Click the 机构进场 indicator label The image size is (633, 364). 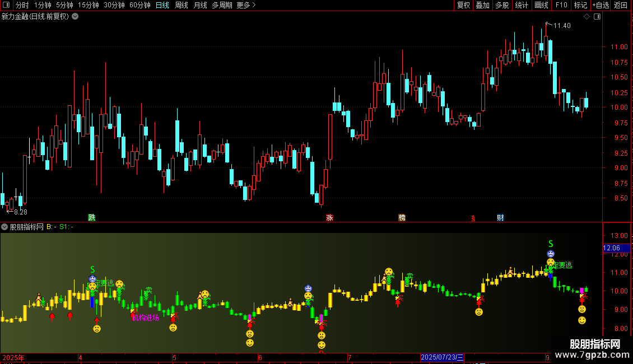146,318
